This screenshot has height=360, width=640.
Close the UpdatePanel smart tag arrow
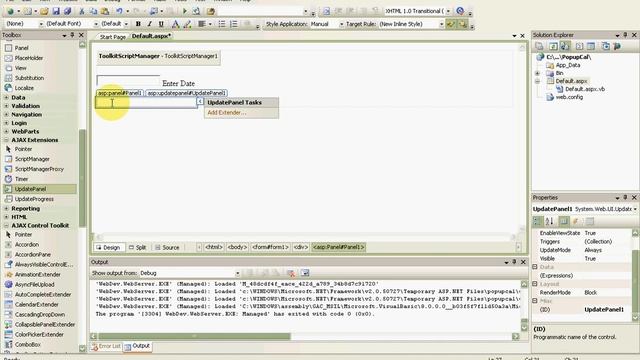tap(200, 101)
